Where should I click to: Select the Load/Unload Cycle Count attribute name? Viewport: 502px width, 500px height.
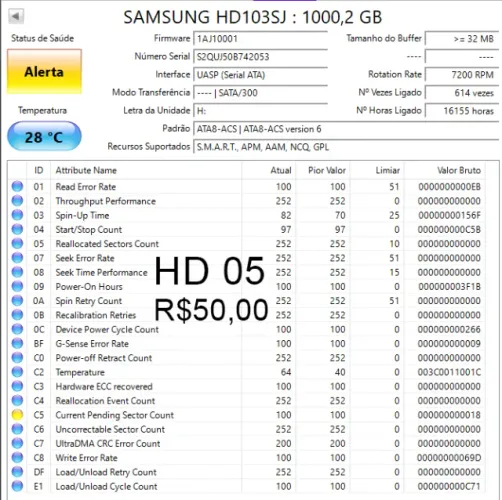(x=106, y=487)
